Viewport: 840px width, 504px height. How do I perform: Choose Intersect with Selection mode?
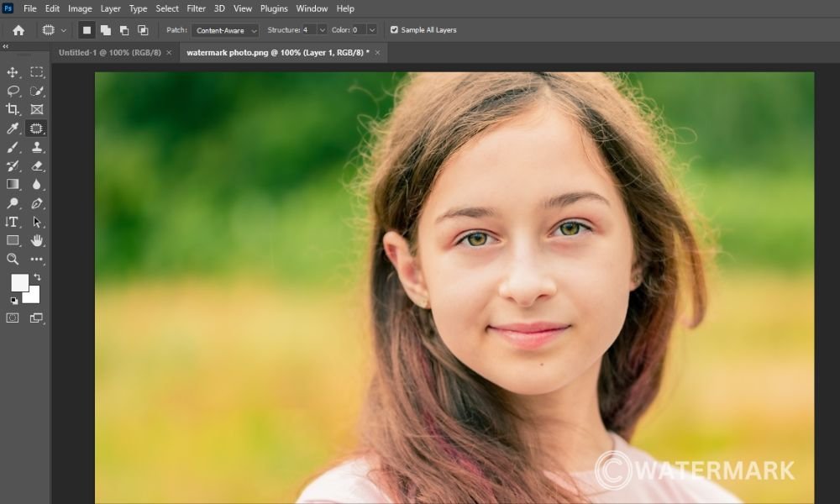tap(143, 30)
